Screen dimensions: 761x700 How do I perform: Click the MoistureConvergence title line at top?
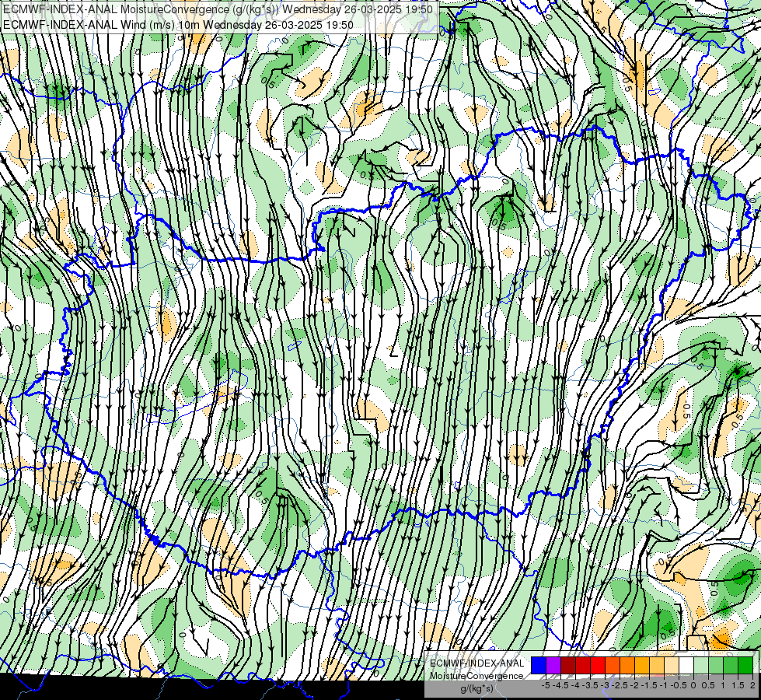(218, 9)
